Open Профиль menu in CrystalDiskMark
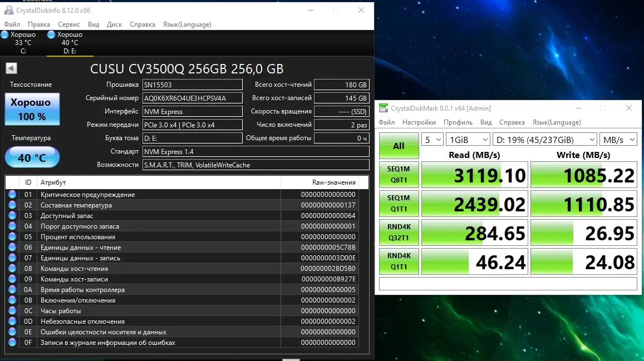This screenshot has height=361, width=644. (458, 122)
